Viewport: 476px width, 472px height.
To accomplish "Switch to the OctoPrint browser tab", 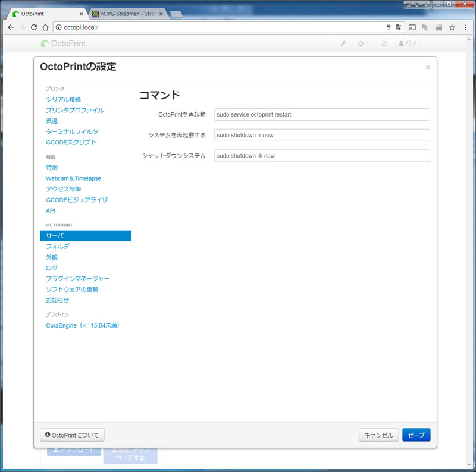I will tap(47, 14).
